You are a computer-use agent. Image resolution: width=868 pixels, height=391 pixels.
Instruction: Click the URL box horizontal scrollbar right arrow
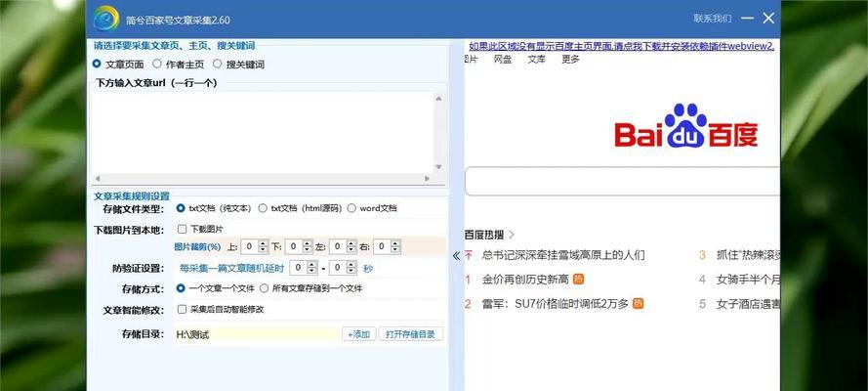tap(427, 178)
